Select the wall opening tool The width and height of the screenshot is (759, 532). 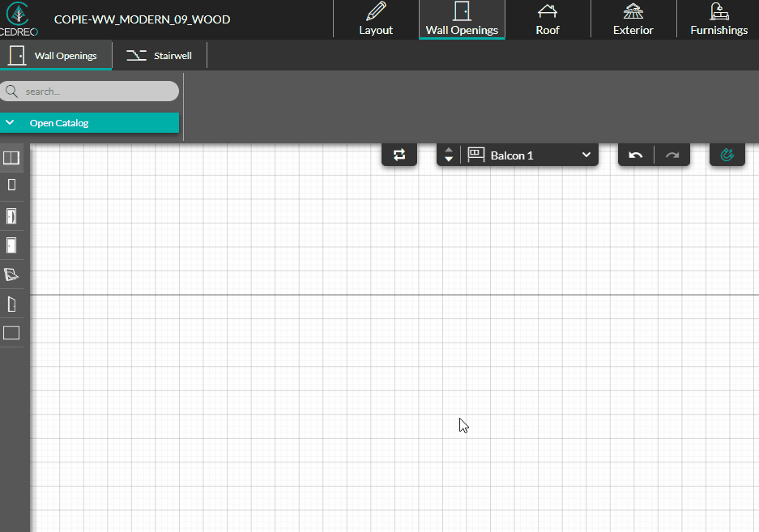click(11, 333)
